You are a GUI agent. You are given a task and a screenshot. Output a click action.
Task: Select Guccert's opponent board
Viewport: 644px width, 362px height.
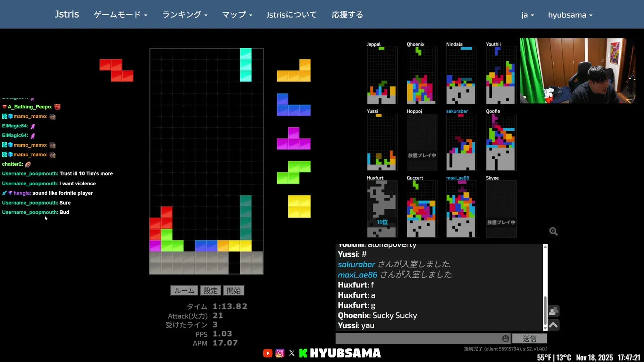point(422,209)
